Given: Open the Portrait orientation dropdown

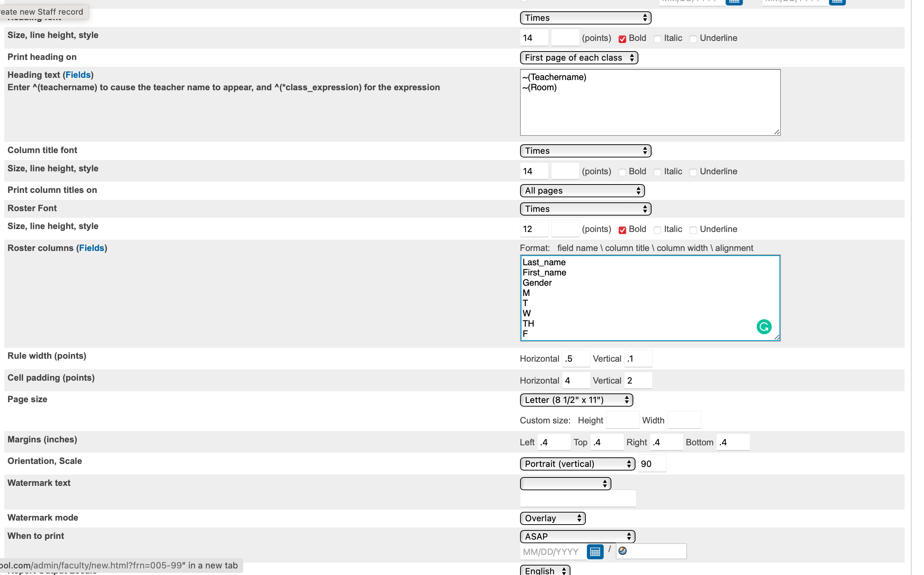Looking at the screenshot, I should (577, 464).
